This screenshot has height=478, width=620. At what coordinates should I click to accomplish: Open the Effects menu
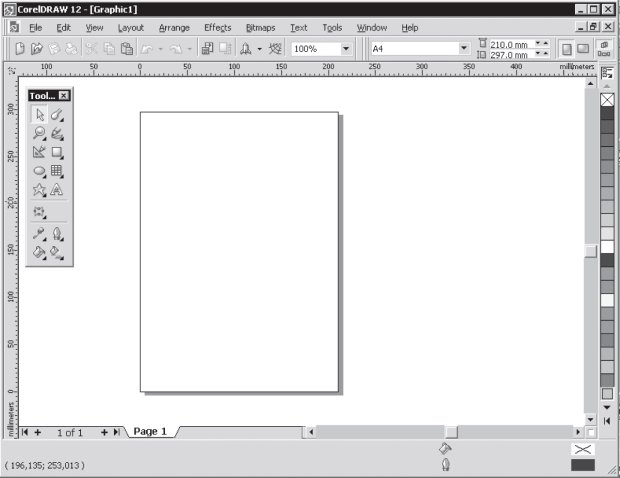coord(217,28)
